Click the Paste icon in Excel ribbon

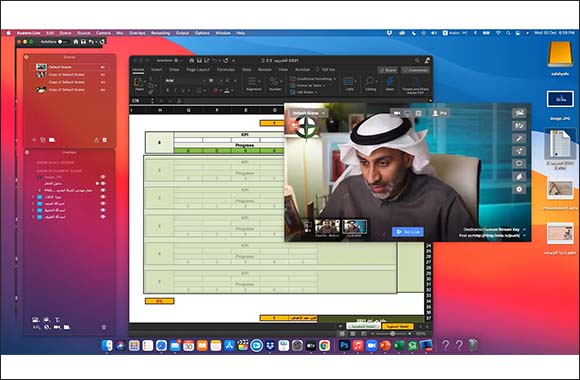[139, 84]
